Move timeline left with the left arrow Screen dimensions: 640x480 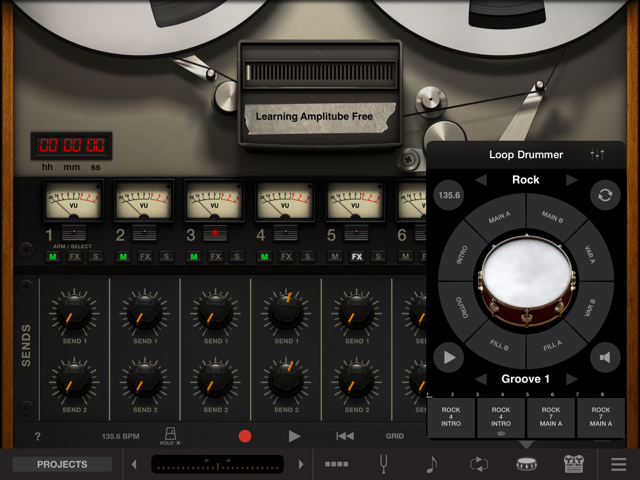pyautogui.click(x=134, y=464)
